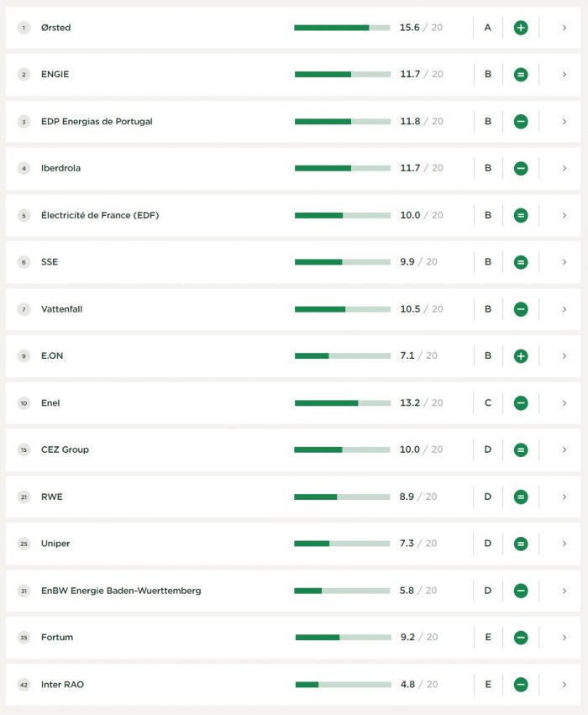Expand the CEZ Group row chevron
This screenshot has width=588, height=715.
coord(564,450)
